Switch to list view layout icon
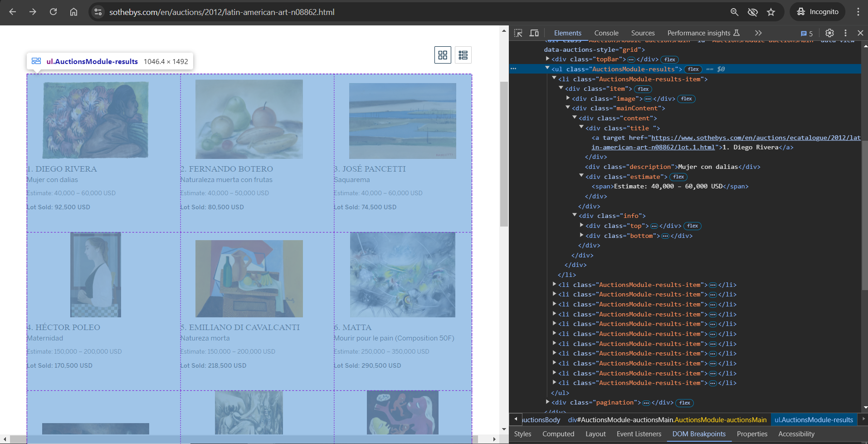 click(463, 55)
